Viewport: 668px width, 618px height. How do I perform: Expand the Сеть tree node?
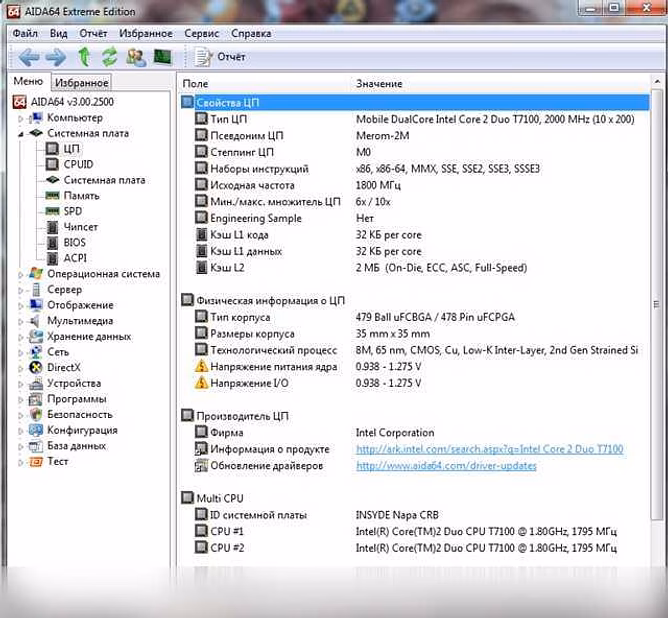tap(20, 353)
